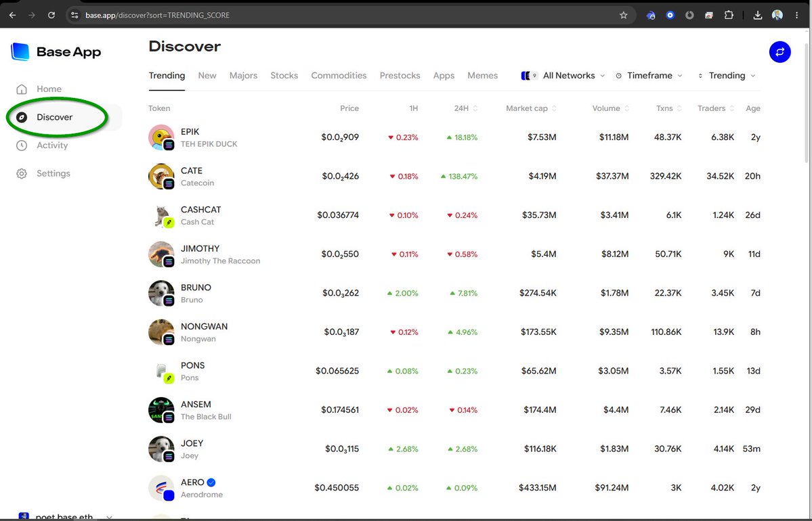Sort by the Txns column header
This screenshot has width=812, height=521.
669,108
